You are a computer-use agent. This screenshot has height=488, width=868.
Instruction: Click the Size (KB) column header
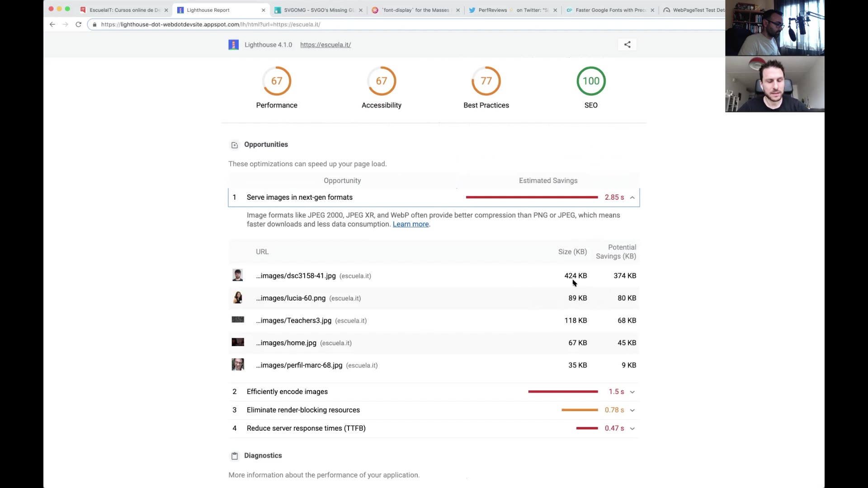click(572, 252)
